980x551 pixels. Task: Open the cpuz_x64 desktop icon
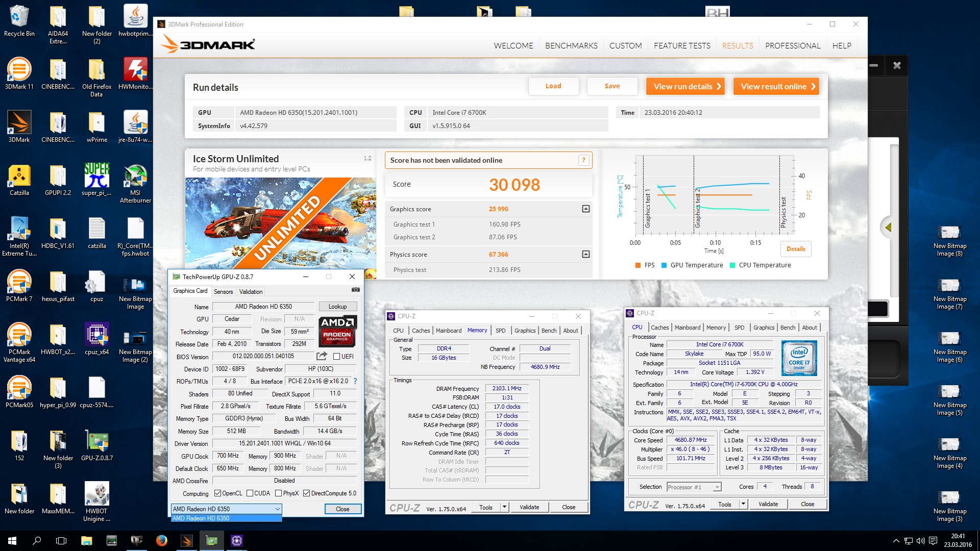(96, 339)
